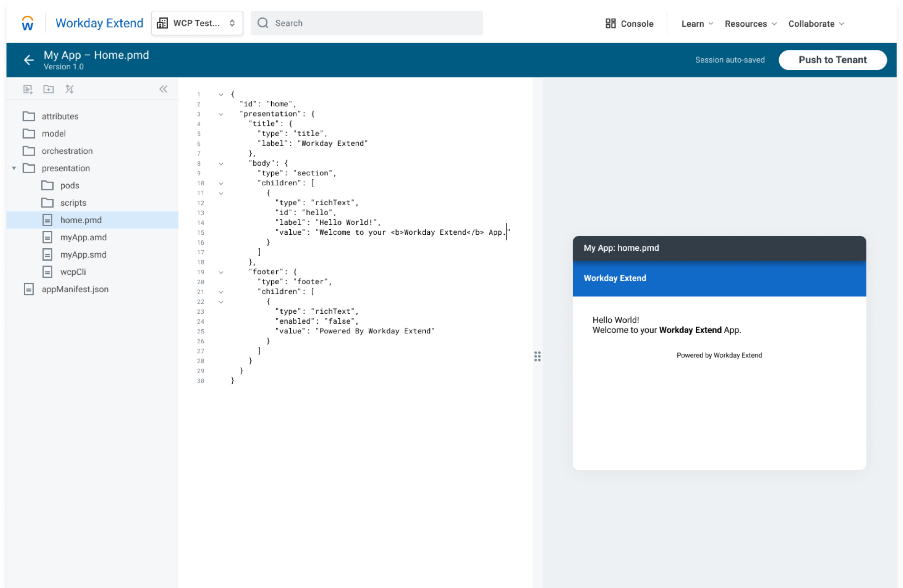The image size is (903, 588).
Task: Click the panel divider drag handle dots
Action: pos(537,357)
